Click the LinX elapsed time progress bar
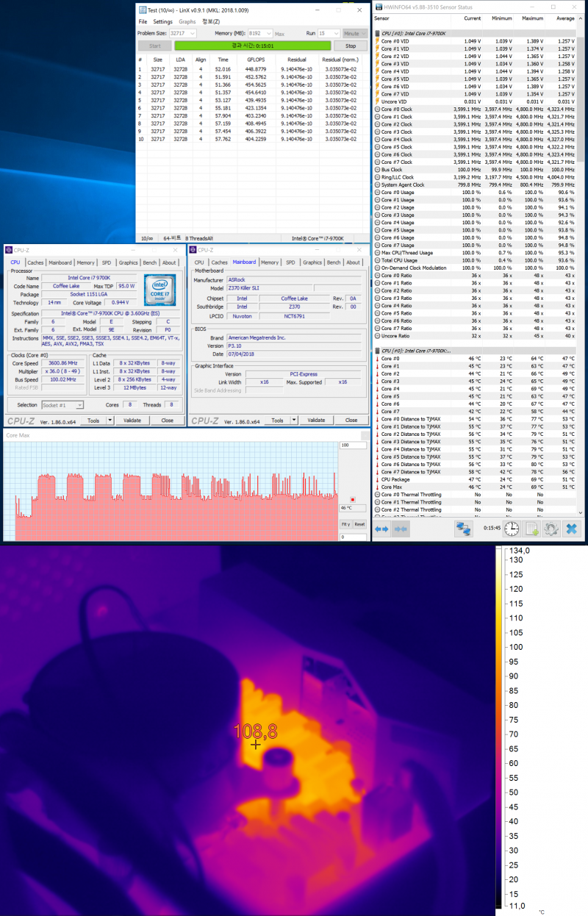 point(252,46)
